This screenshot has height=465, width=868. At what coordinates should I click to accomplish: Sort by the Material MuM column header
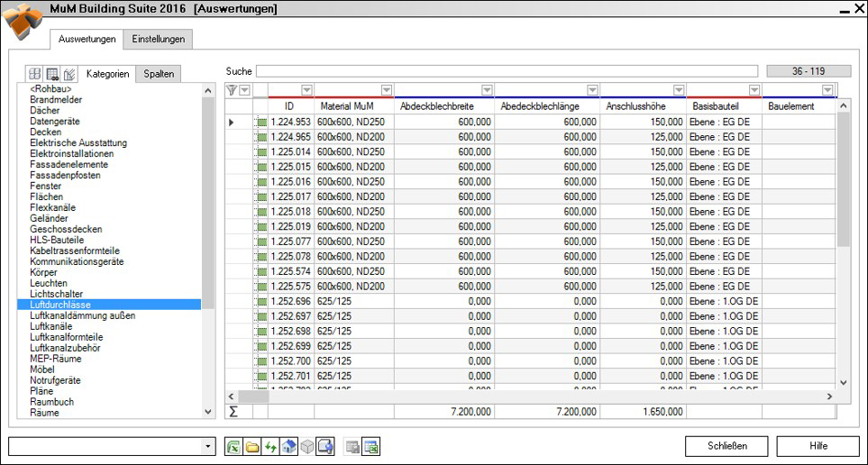point(353,106)
